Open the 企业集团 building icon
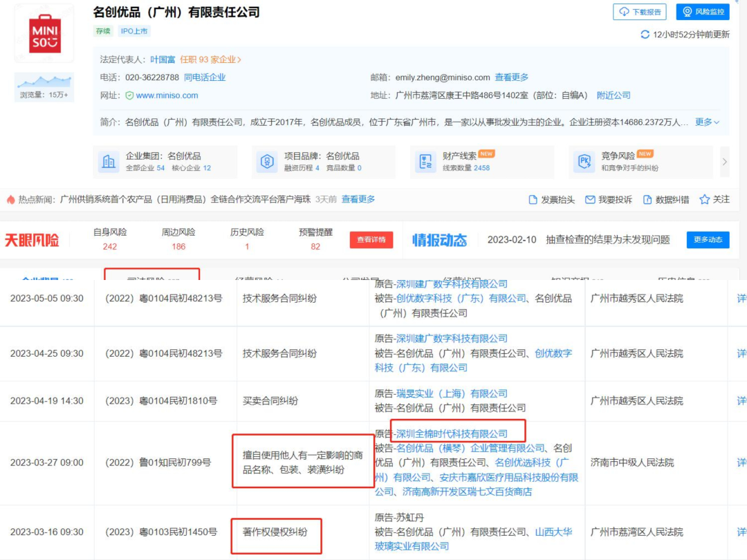The image size is (747, 560). (x=109, y=162)
